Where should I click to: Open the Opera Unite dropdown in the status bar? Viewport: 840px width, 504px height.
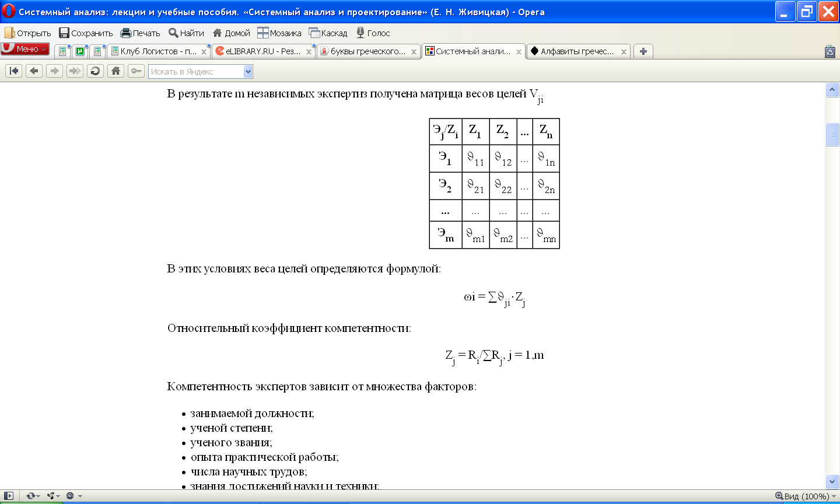54,496
